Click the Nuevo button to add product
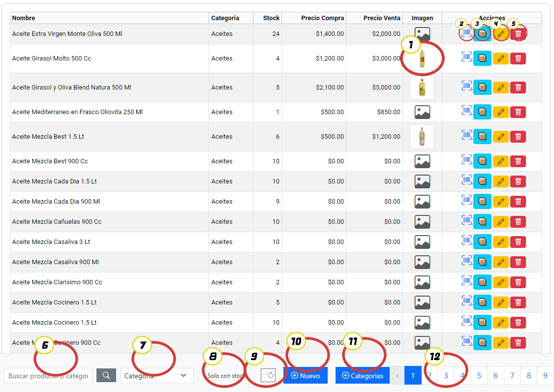 [x=305, y=375]
